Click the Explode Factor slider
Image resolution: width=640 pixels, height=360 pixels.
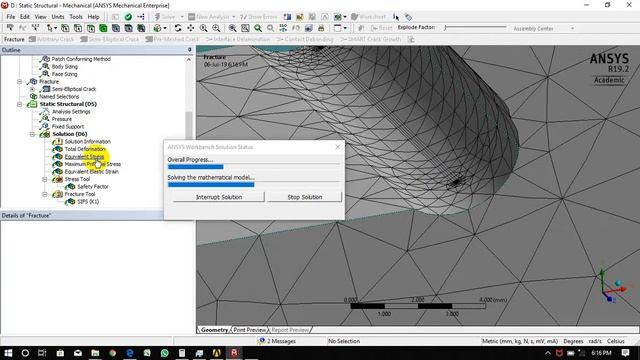476,28
